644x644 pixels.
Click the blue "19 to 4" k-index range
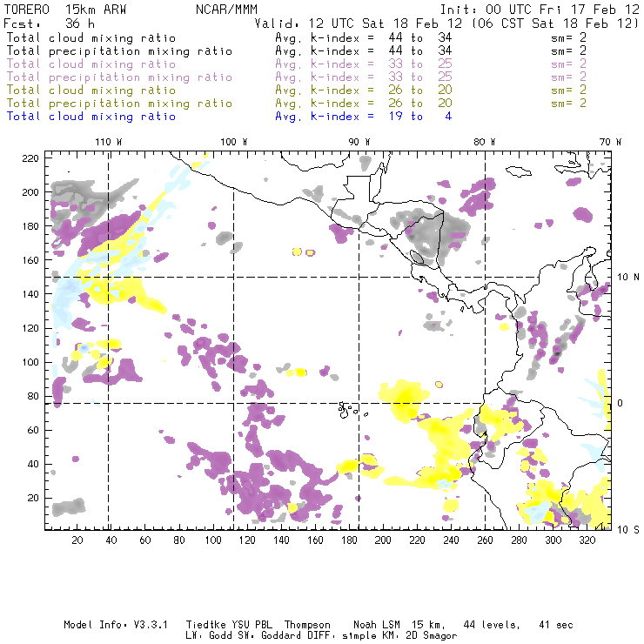pyautogui.click(x=420, y=117)
